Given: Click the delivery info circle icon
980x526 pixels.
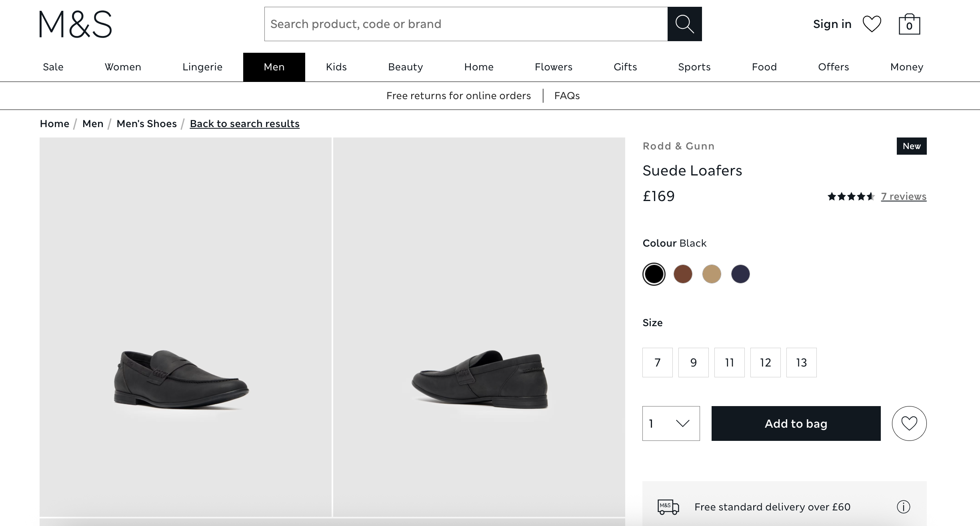Looking at the screenshot, I should pos(903,507).
